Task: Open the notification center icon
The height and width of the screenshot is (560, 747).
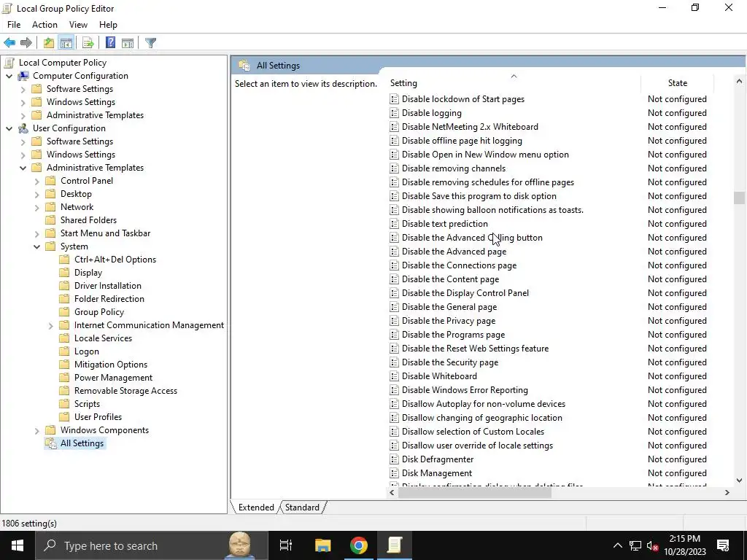Action: click(723, 545)
